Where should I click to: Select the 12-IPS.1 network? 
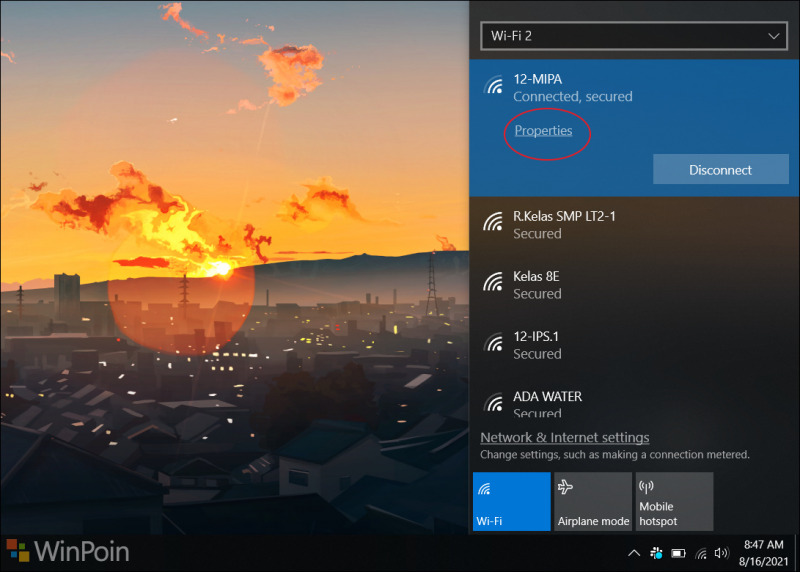634,345
